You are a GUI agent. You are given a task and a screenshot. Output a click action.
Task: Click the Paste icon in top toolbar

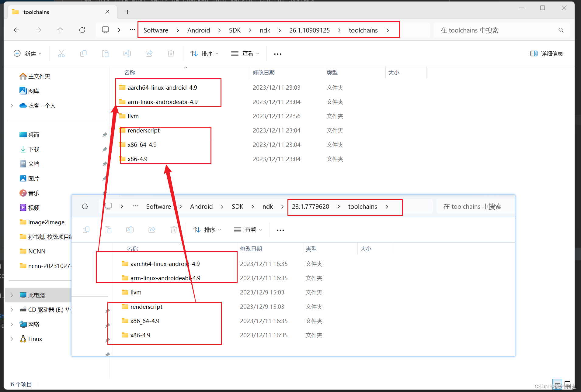point(105,53)
